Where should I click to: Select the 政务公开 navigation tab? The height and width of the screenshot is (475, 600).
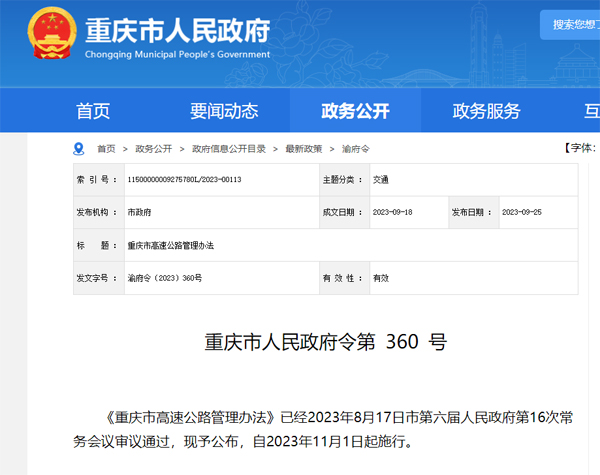pos(355,111)
